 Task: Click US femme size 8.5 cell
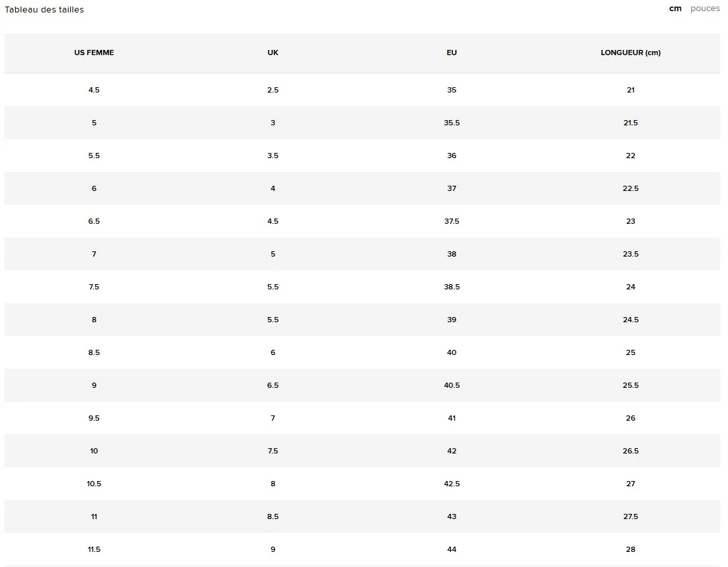pyautogui.click(x=94, y=352)
